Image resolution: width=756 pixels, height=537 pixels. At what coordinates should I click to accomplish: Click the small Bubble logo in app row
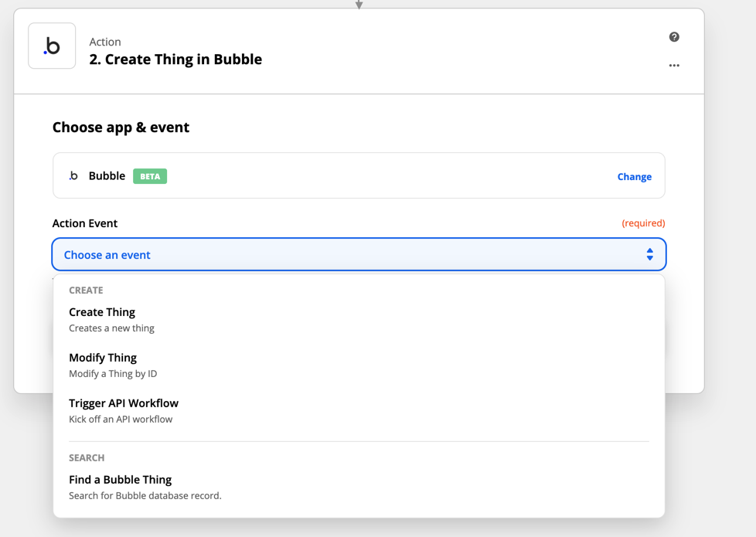[73, 176]
